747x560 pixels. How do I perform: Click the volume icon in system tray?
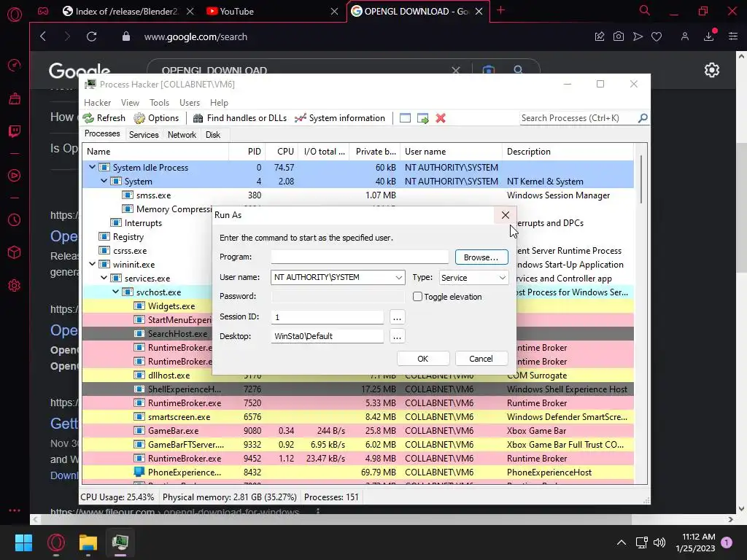(659, 542)
